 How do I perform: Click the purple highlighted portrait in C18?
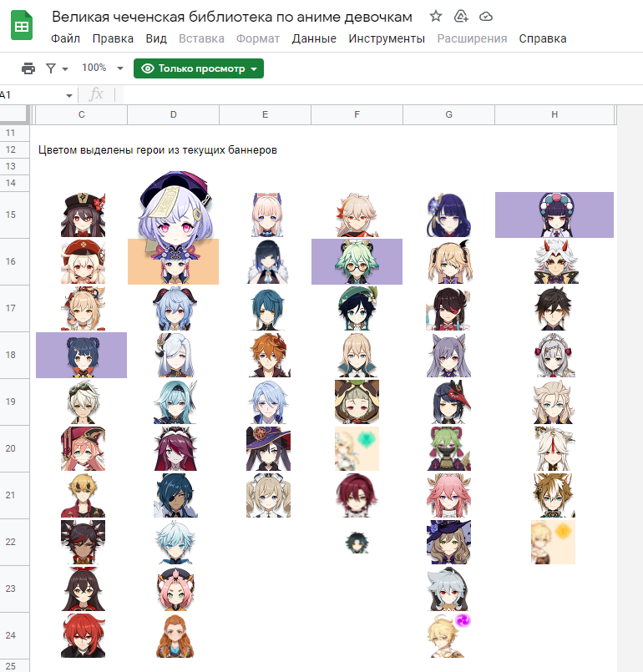(x=82, y=355)
